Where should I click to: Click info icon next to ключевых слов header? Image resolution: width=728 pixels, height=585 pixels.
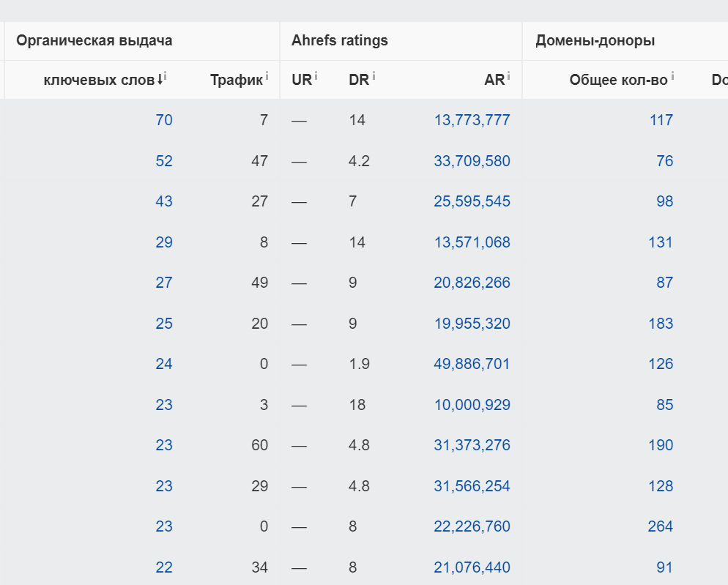point(166,75)
